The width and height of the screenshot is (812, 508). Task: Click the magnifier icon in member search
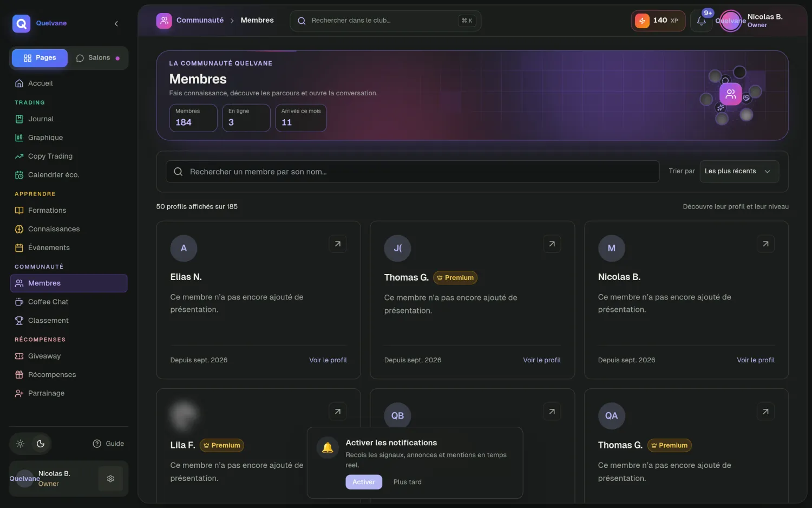pyautogui.click(x=178, y=172)
